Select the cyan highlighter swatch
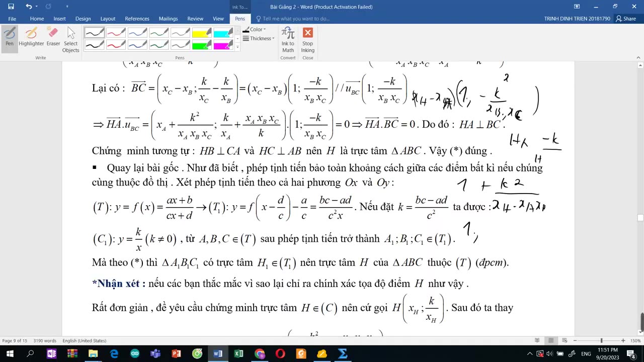This screenshot has height=362, width=644. pyautogui.click(x=223, y=33)
